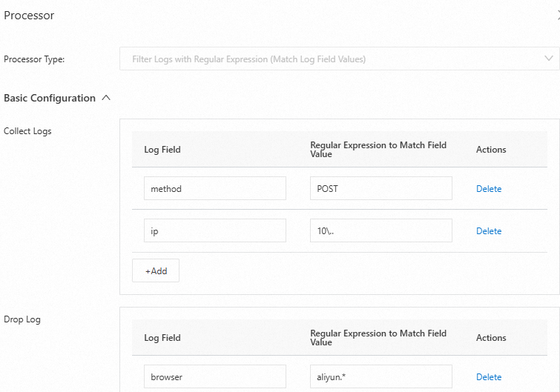Screen dimensions: 560x392
Task: Close the Processor panel
Action: 557,16
